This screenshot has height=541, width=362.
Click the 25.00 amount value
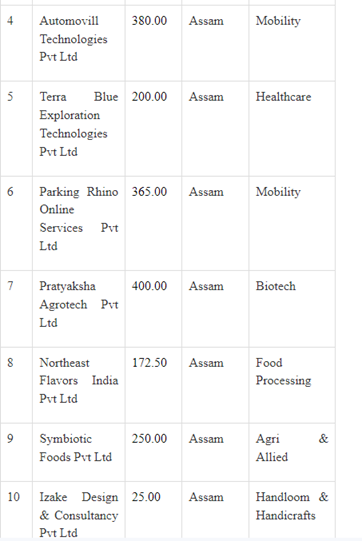(146, 497)
